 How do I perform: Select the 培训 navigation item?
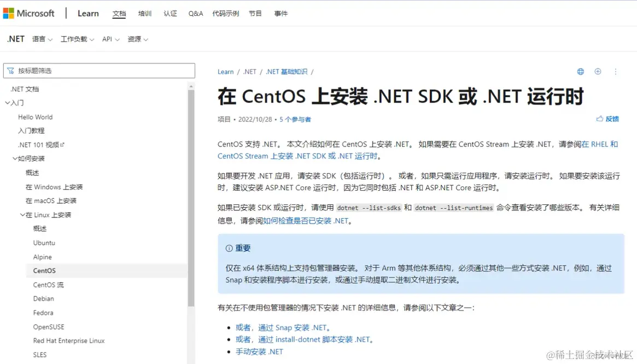coord(145,14)
